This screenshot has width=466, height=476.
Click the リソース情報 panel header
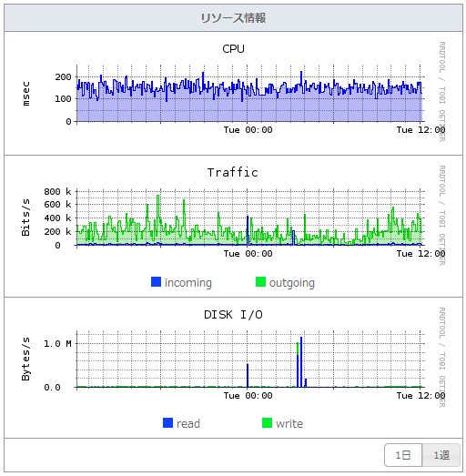233,18
